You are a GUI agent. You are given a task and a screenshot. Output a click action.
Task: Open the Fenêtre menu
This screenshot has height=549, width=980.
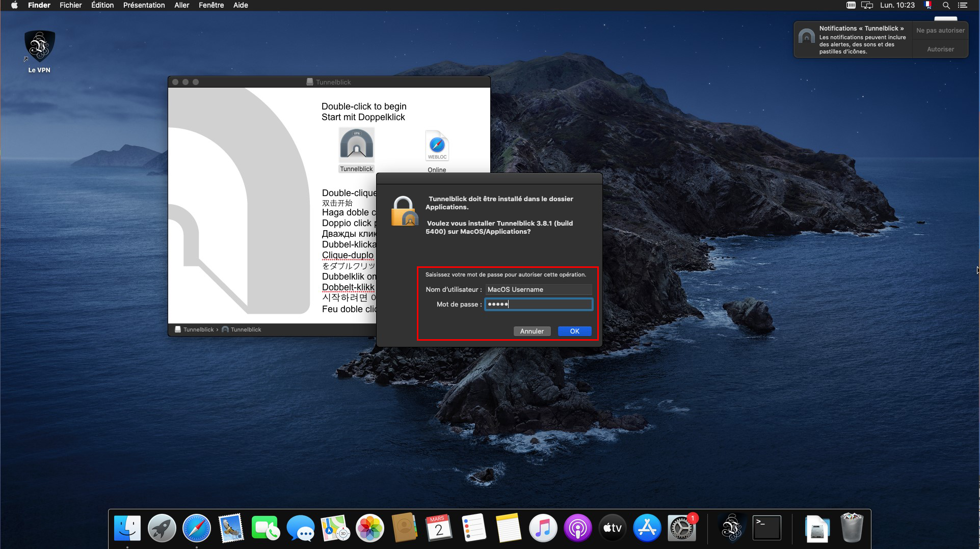[x=211, y=5]
